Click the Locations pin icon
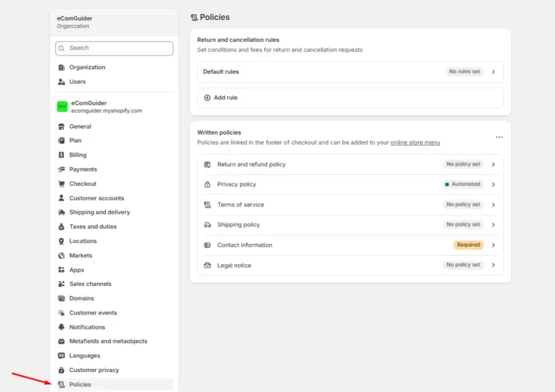This screenshot has height=392, width=555. 62,241
